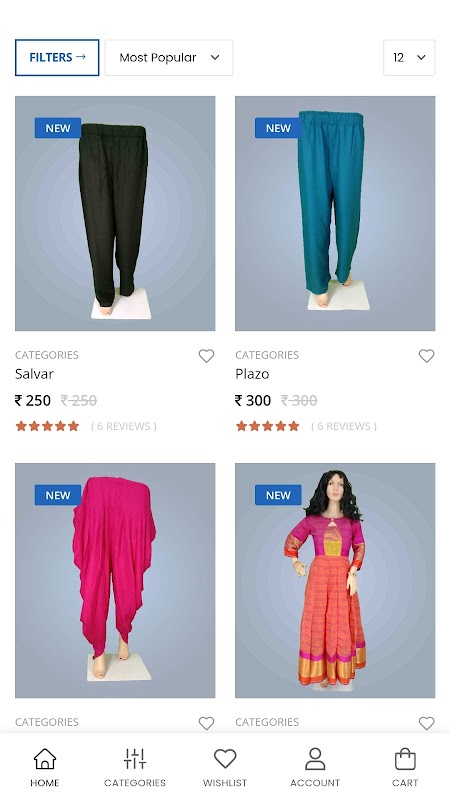Open the Account profile icon
Image resolution: width=450 pixels, height=800 pixels.
point(315,759)
